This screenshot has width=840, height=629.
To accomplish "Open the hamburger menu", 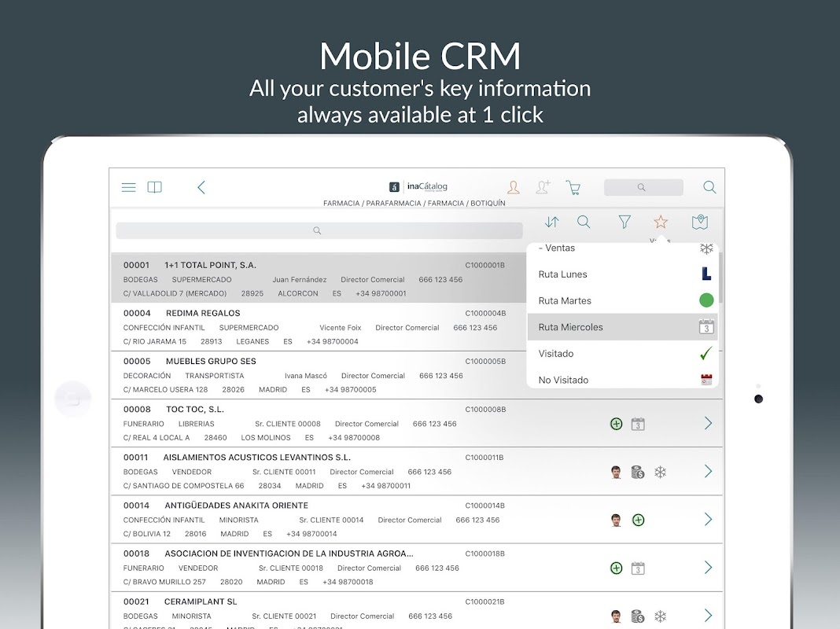I will click(128, 187).
